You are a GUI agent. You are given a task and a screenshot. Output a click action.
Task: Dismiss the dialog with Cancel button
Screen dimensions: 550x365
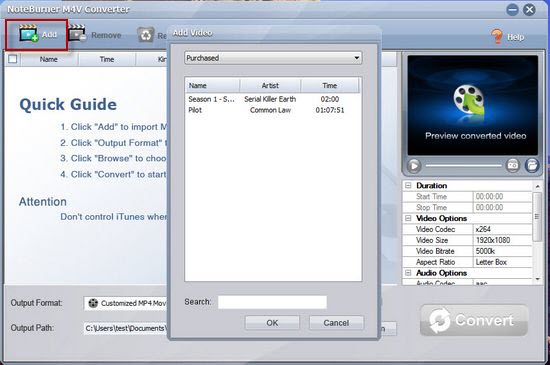click(x=336, y=323)
